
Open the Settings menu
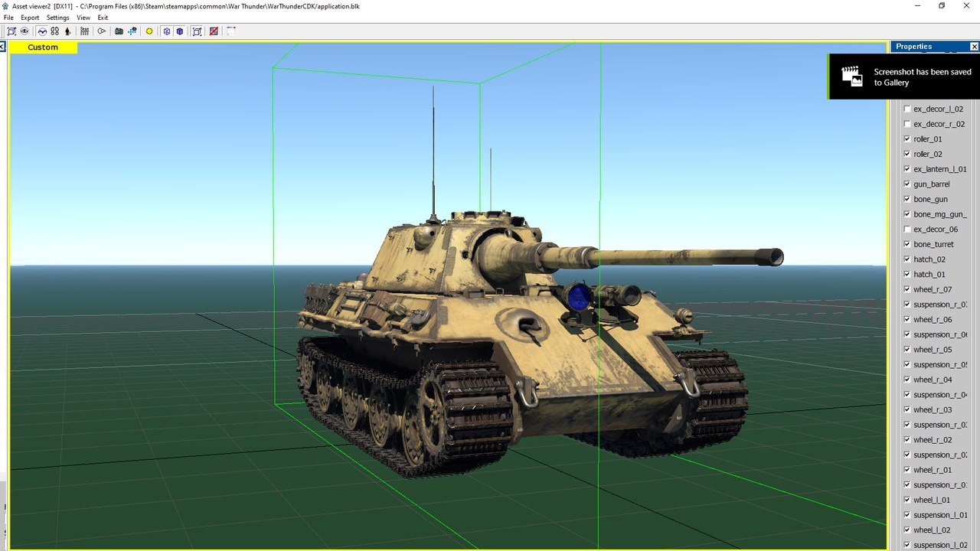click(x=57, y=18)
